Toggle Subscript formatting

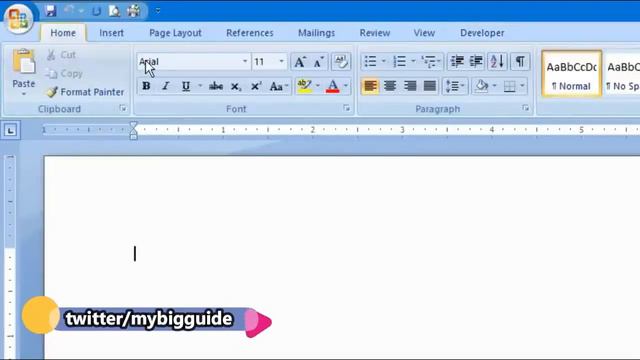click(236, 86)
